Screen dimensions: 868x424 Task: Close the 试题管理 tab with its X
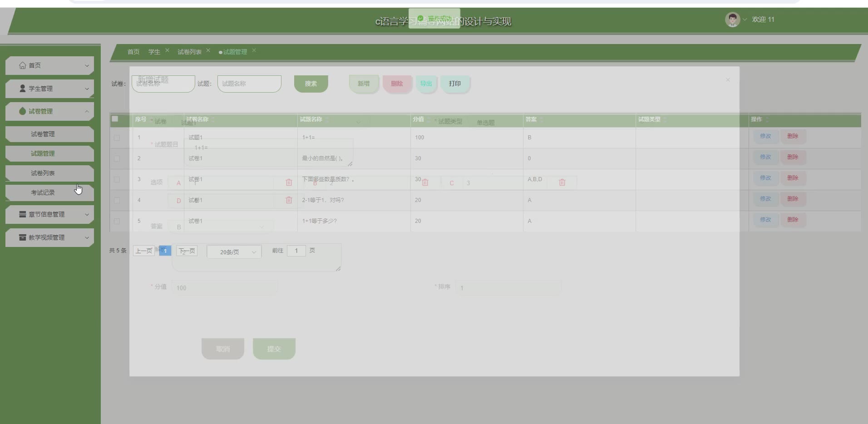254,50
